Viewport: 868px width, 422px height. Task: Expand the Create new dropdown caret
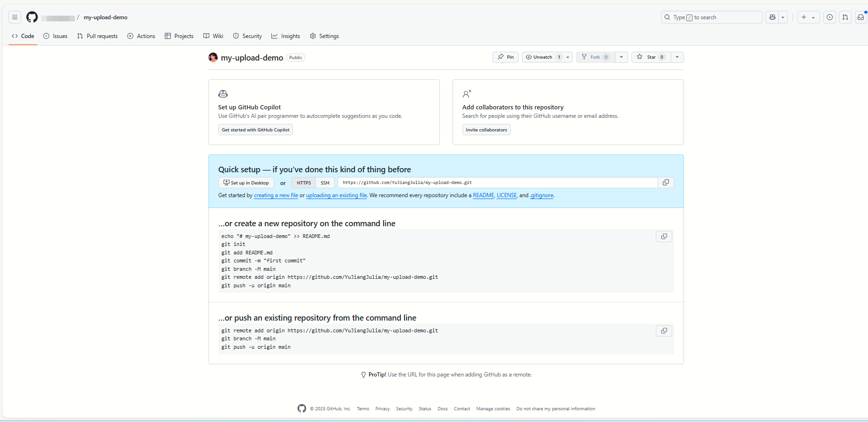tap(814, 17)
